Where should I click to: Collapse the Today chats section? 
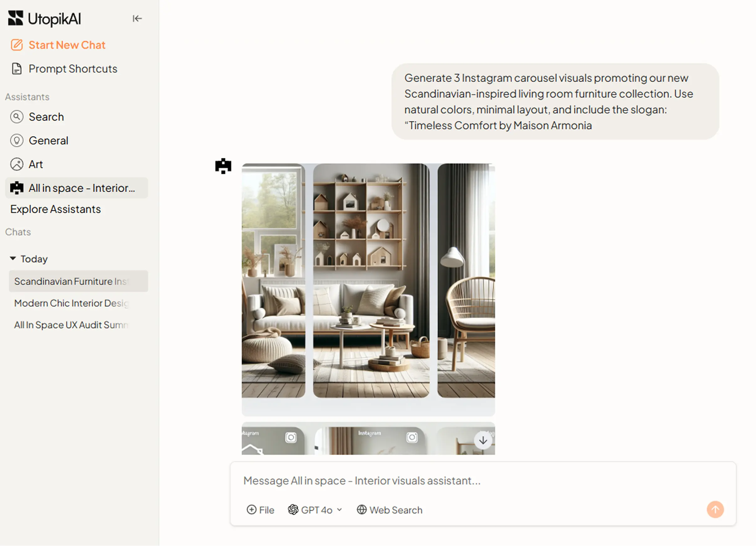pos(13,258)
